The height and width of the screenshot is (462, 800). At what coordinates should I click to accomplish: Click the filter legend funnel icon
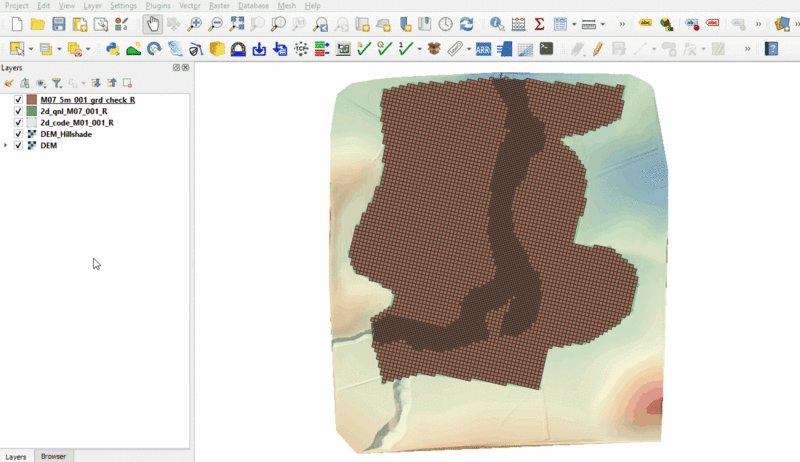click(57, 83)
